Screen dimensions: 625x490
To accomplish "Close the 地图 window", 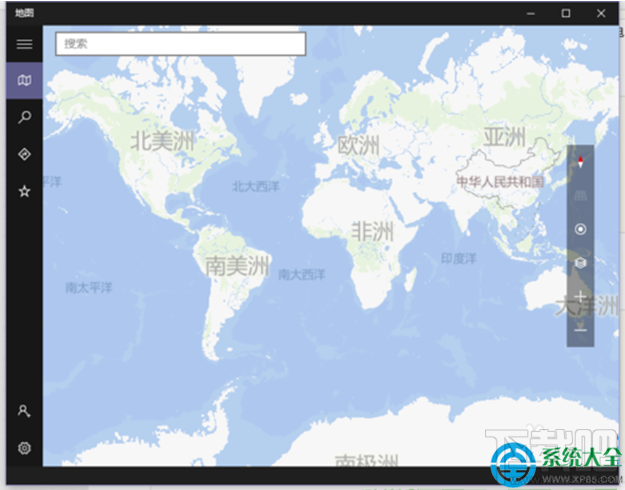I will point(601,14).
